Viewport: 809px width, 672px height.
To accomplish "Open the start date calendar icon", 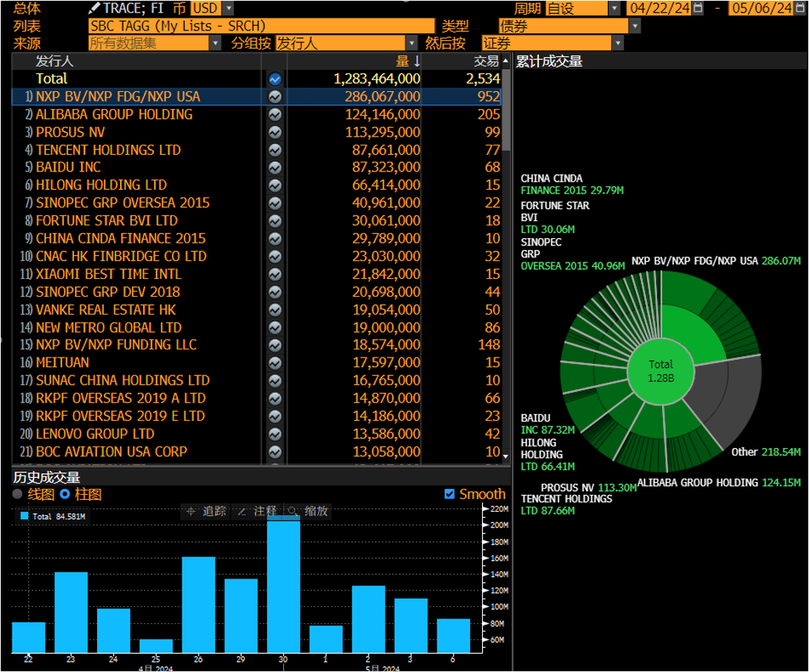I will tap(698, 8).
